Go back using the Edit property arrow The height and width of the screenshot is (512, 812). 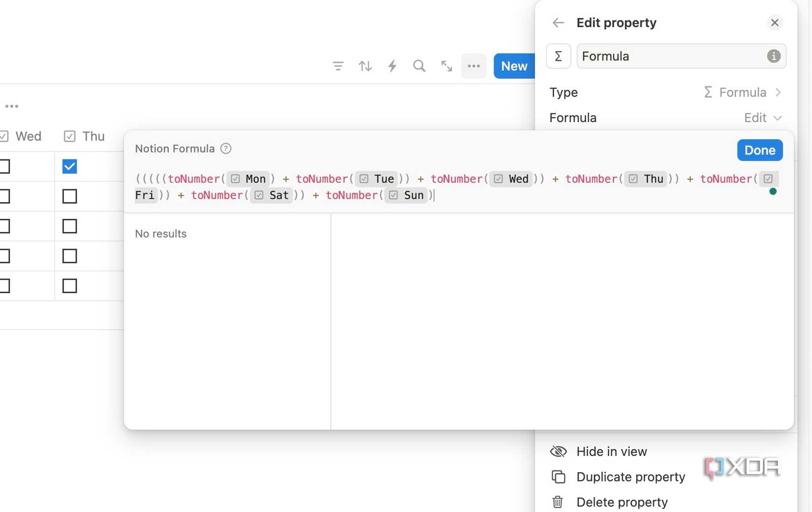click(558, 23)
